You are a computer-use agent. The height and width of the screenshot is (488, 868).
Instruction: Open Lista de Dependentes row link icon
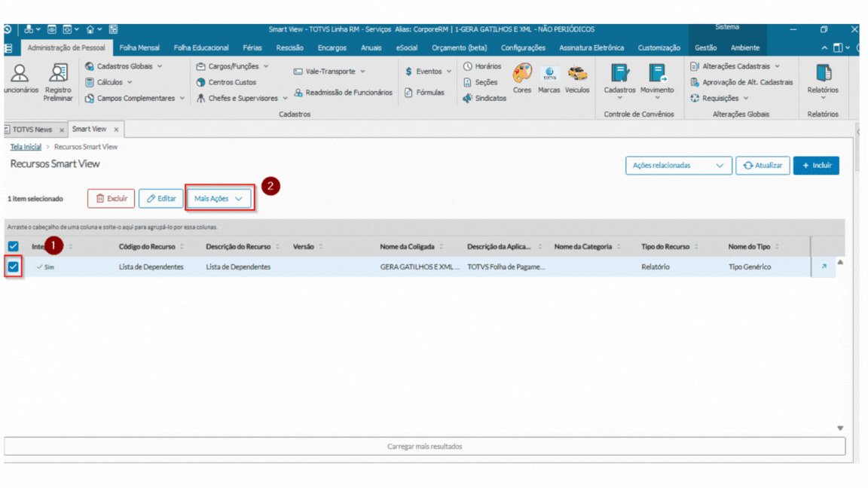pyautogui.click(x=824, y=267)
